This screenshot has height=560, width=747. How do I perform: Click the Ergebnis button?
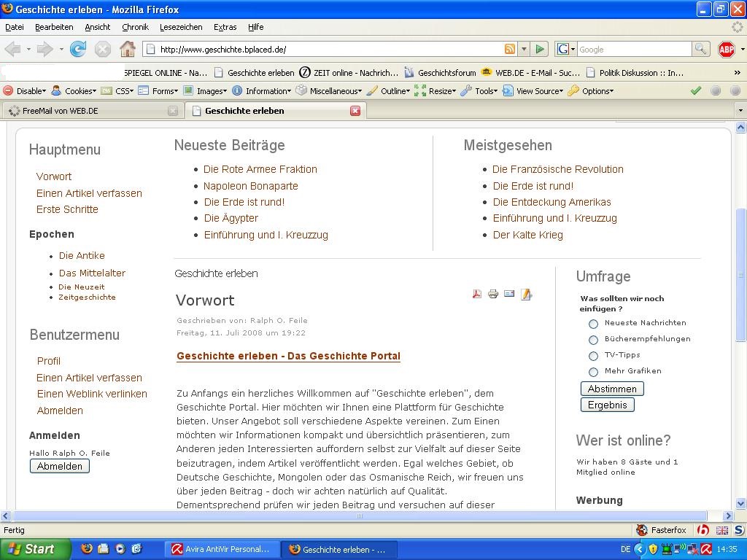click(608, 405)
